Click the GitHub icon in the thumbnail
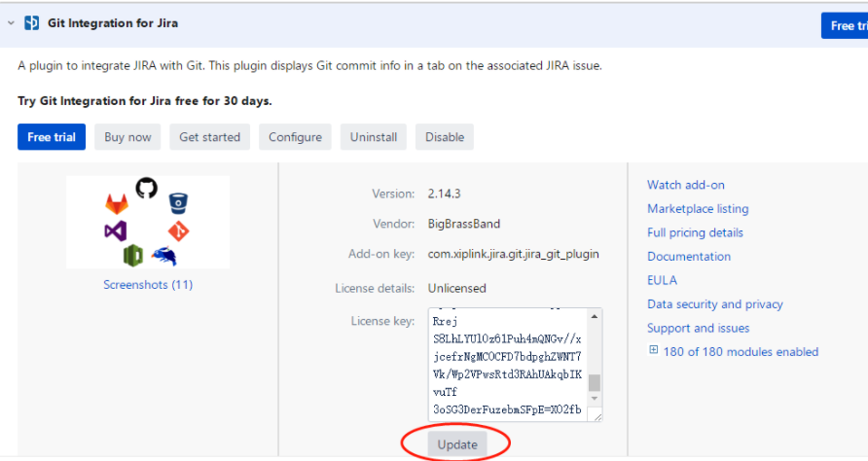868x461 pixels. 147,188
